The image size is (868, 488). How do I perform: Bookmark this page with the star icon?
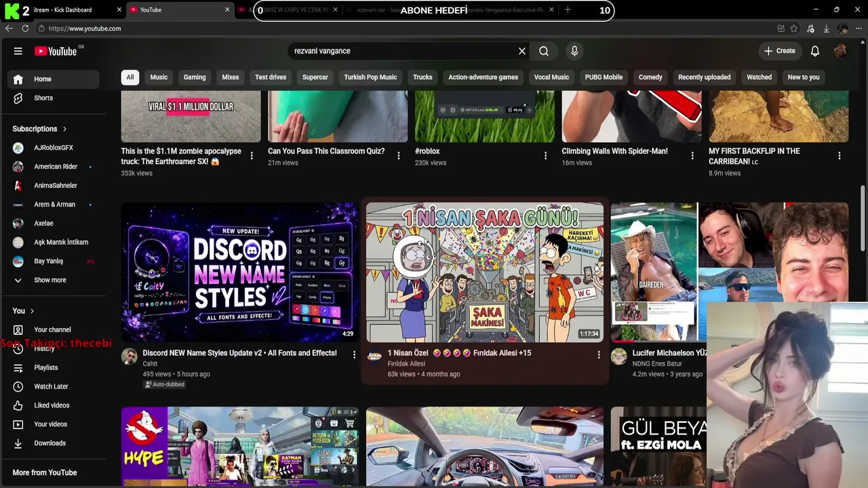tap(794, 28)
